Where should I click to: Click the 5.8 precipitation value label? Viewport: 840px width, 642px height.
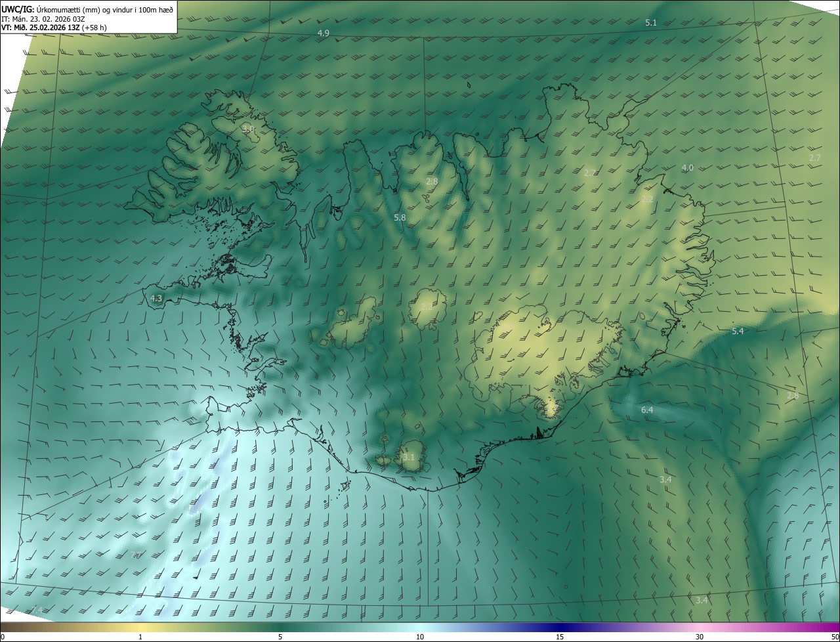400,217
